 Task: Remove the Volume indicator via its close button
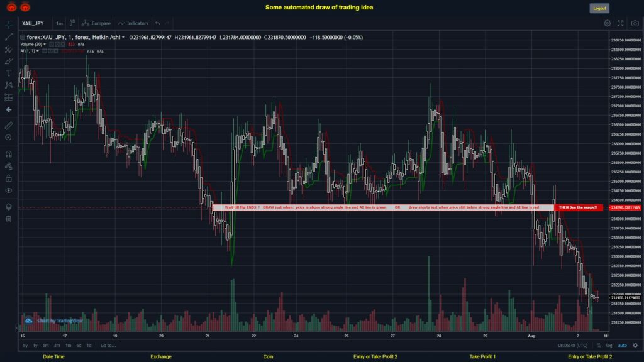point(63,45)
